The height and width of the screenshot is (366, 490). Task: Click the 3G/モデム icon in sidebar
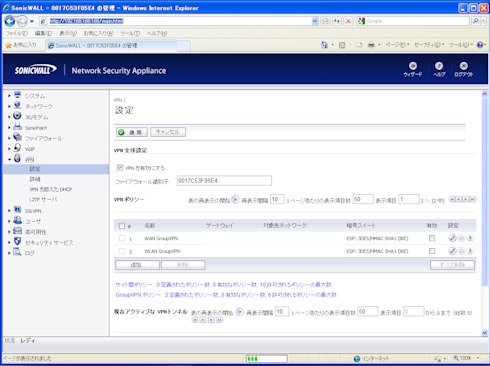(x=18, y=116)
